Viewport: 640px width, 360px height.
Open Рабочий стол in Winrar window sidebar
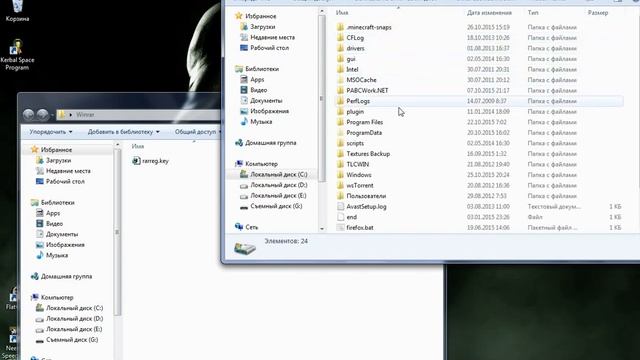point(60,182)
